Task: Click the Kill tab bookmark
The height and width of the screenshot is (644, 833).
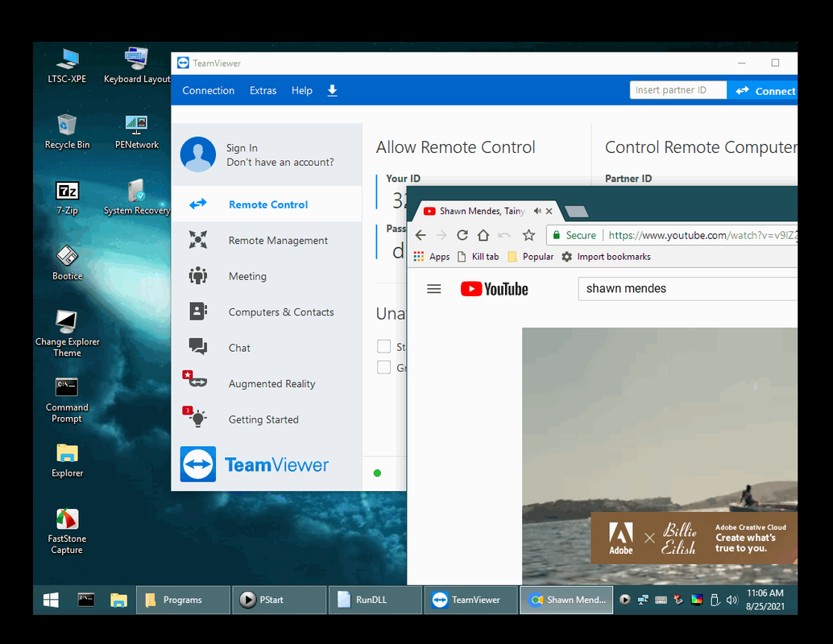Action: [478, 257]
